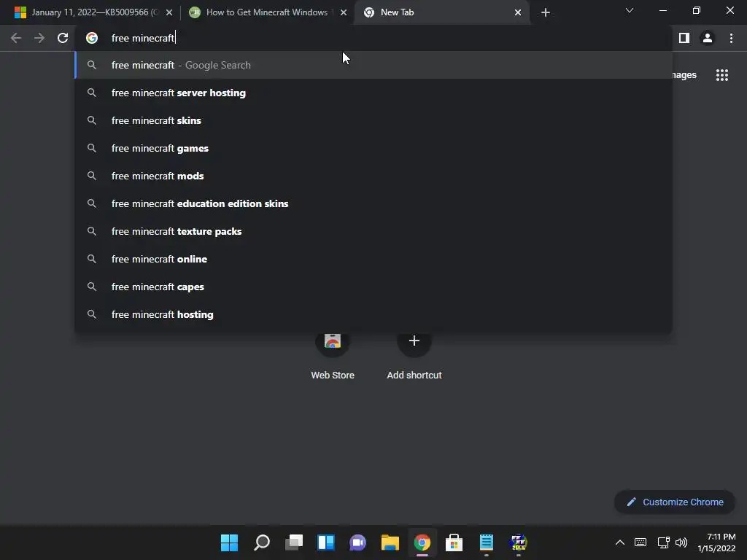
Task: Open the Chrome three-dot menu
Action: (731, 38)
